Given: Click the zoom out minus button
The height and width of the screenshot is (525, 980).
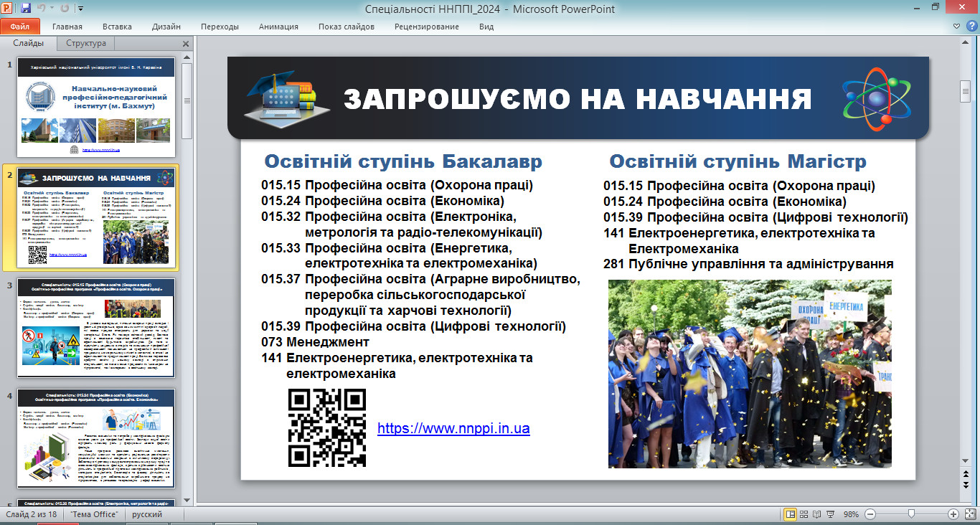Looking at the screenshot, I should pyautogui.click(x=870, y=514).
